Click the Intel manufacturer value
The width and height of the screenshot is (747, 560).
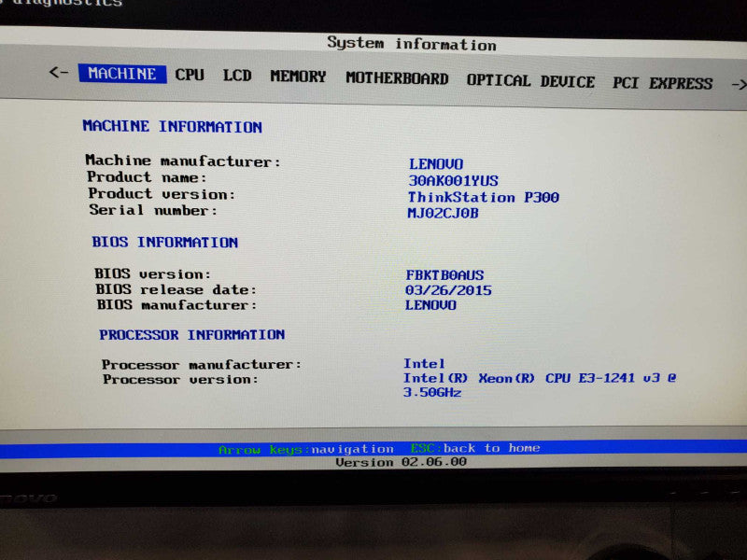click(424, 364)
